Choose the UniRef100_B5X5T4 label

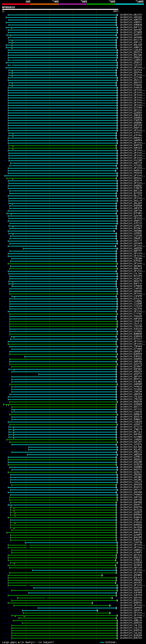pos(131,53)
